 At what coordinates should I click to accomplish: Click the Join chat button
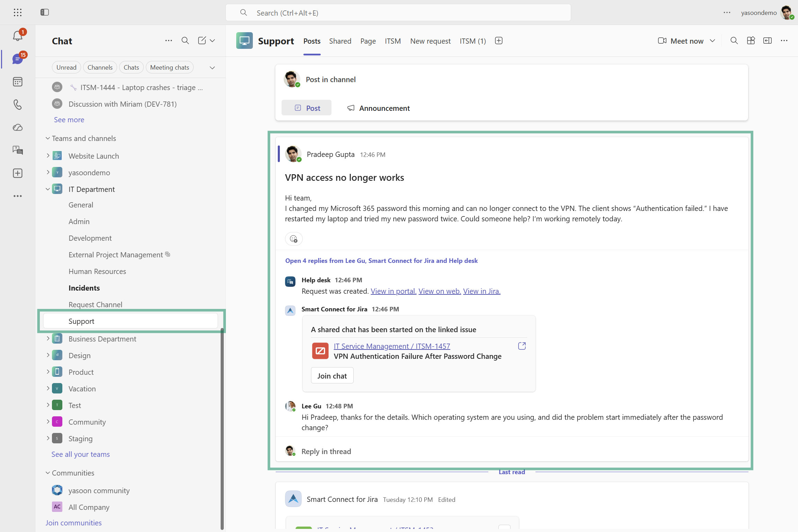point(332,375)
